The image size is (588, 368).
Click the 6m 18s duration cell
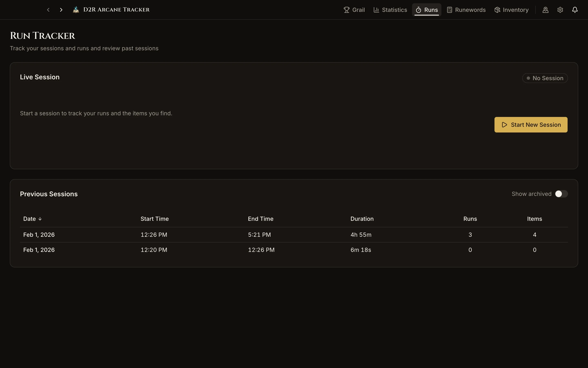pos(361,250)
